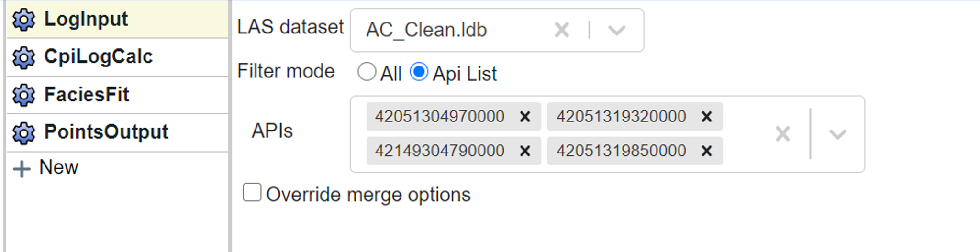This screenshot has height=252, width=980.
Task: Enable Override merge options checkbox
Action: 252,193
